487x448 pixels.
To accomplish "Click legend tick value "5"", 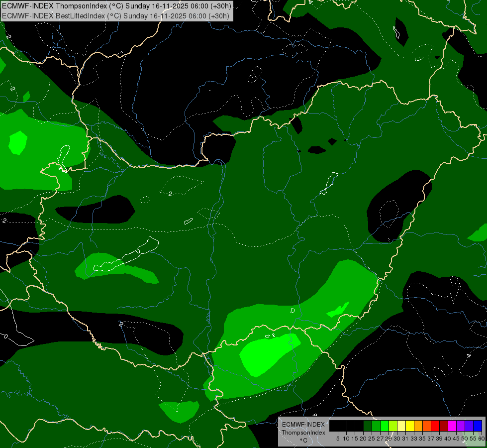I will point(338,439).
